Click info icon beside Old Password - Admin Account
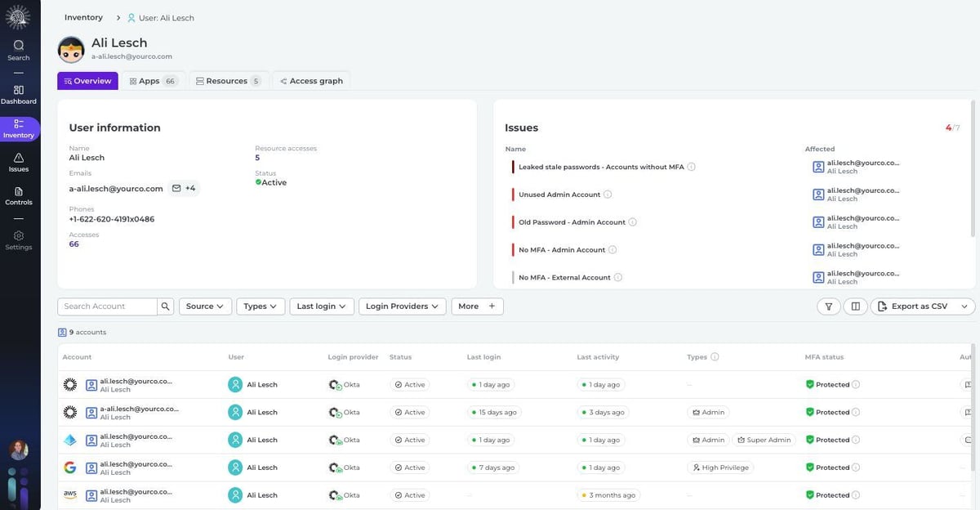This screenshot has width=980, height=510. (632, 222)
